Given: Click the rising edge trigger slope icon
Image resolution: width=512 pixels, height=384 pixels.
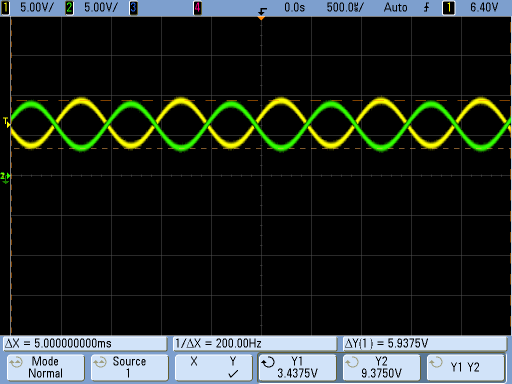Looking at the screenshot, I should click(x=426, y=7).
